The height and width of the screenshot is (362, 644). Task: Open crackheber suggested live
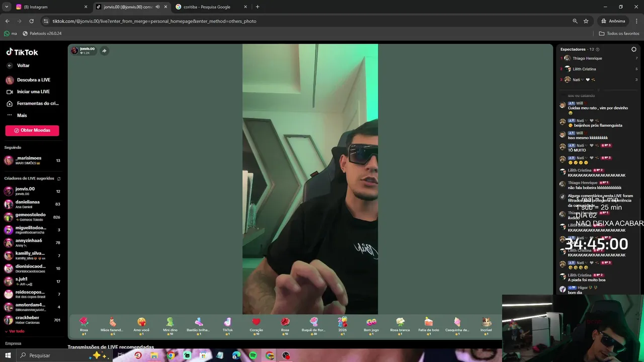pos(32,320)
